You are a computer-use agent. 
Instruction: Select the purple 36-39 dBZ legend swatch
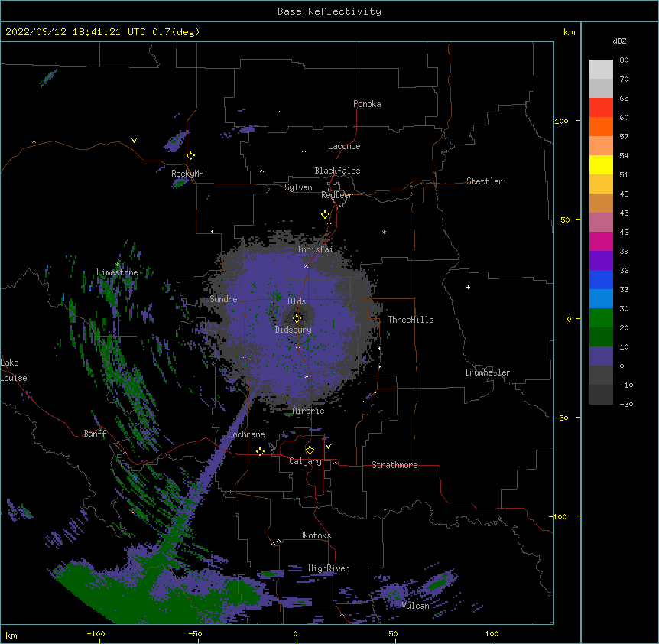(x=601, y=261)
